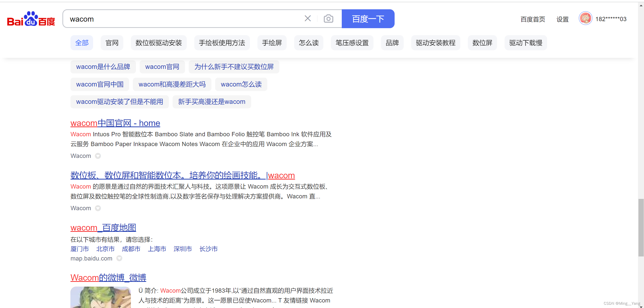Open Baidu image search via camera icon
The image size is (644, 308).
[x=328, y=18]
